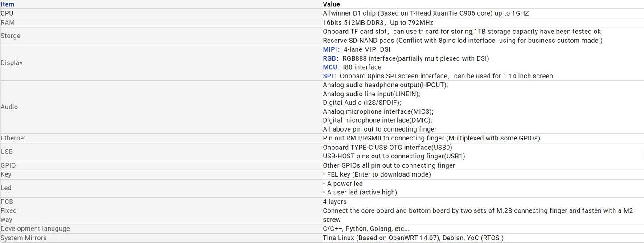Select the RAM row label

8,22
